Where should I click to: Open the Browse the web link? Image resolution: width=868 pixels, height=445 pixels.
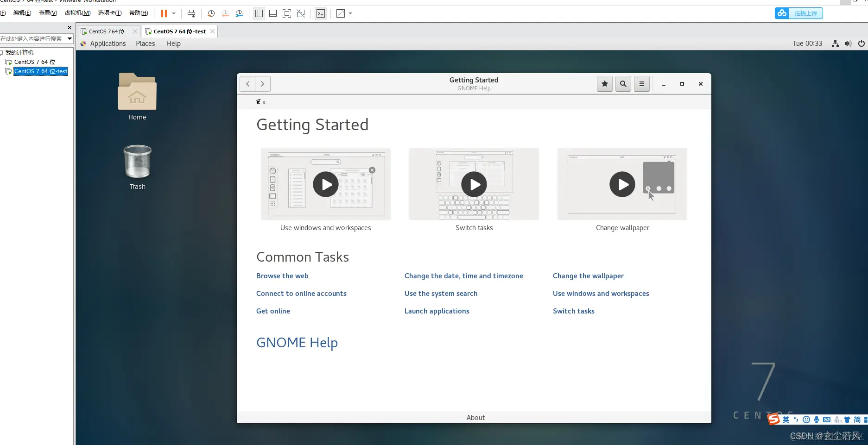(x=282, y=276)
